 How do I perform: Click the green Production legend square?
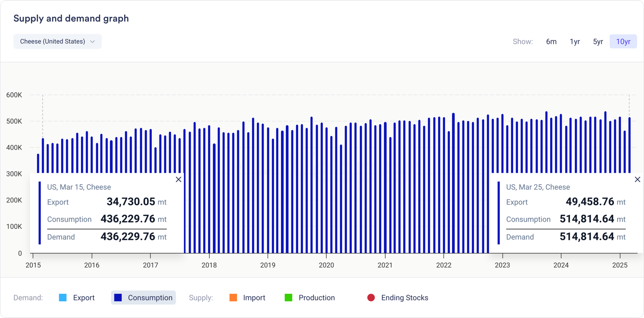pos(289,298)
